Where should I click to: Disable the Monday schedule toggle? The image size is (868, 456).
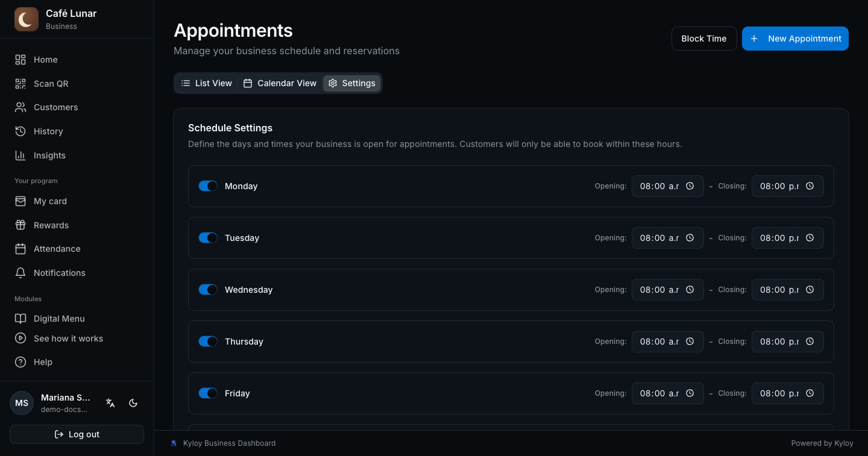208,186
